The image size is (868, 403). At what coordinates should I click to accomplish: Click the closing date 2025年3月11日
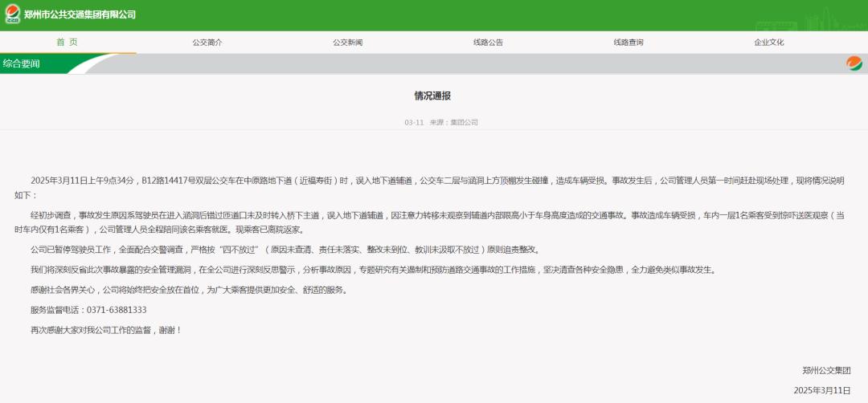pos(821,390)
